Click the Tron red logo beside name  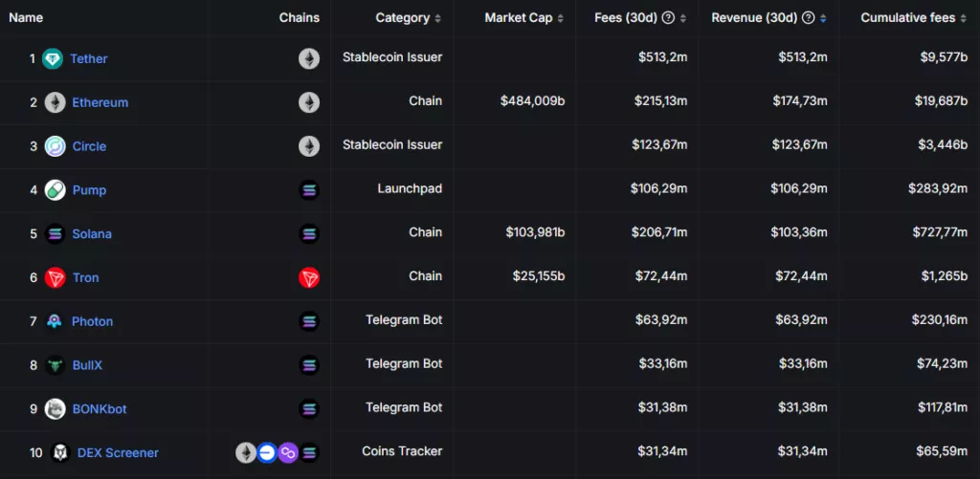55,277
